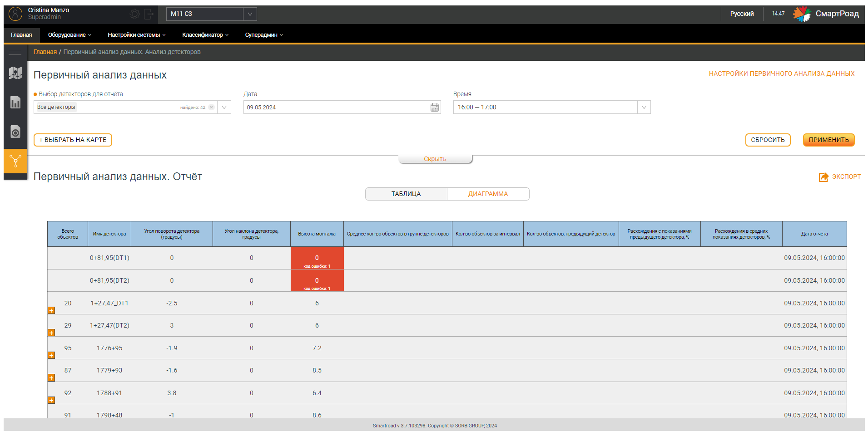Select the highlighted analysis node icon in sidebar
Viewport: 868px width, 436px height.
click(x=15, y=161)
